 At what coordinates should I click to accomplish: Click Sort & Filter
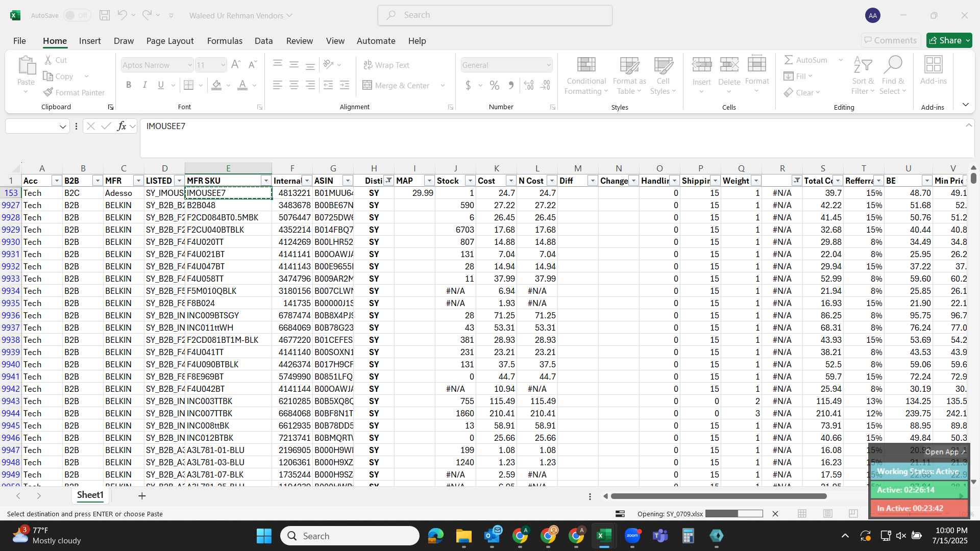tap(863, 75)
